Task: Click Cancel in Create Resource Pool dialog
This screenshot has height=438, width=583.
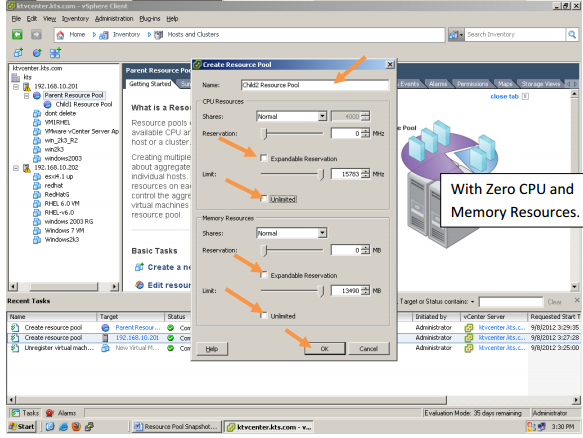Action: point(368,348)
